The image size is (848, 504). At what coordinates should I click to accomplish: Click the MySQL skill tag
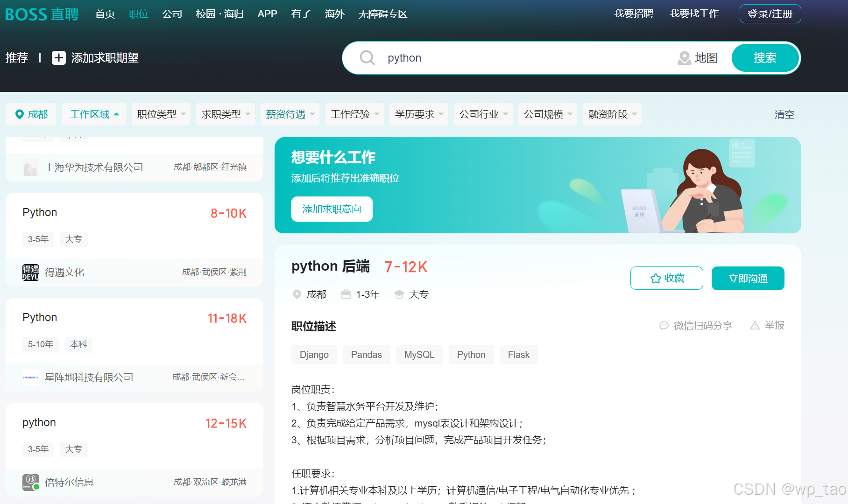point(419,355)
